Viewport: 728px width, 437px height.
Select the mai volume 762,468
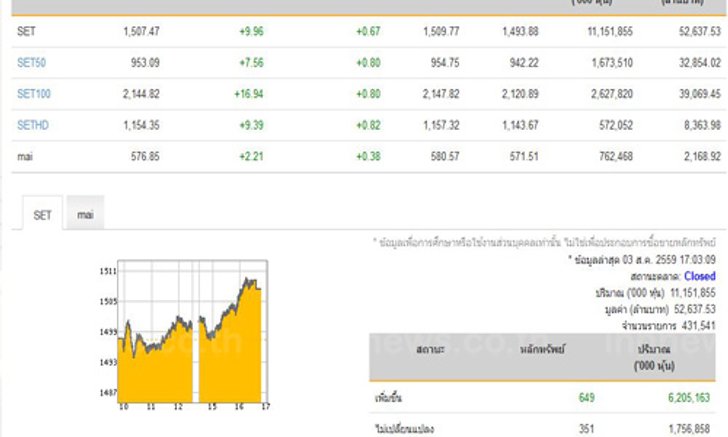616,157
